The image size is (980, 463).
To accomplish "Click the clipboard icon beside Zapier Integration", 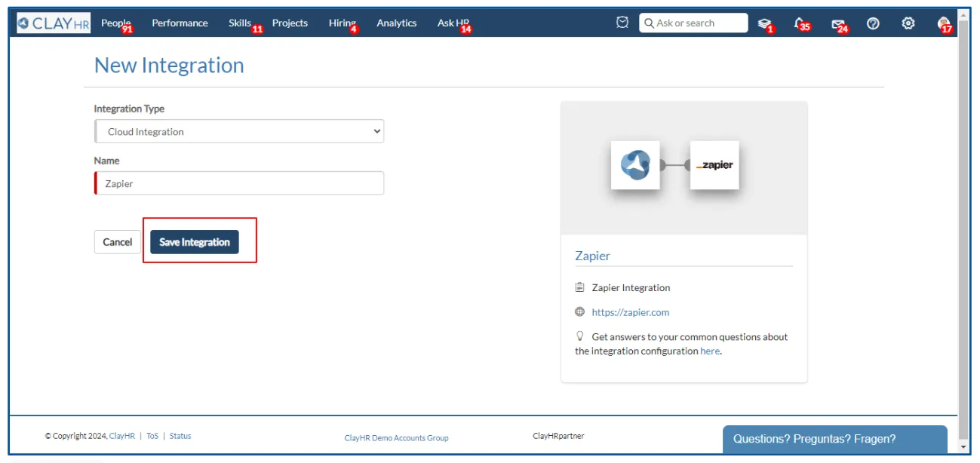I will 579,287.
